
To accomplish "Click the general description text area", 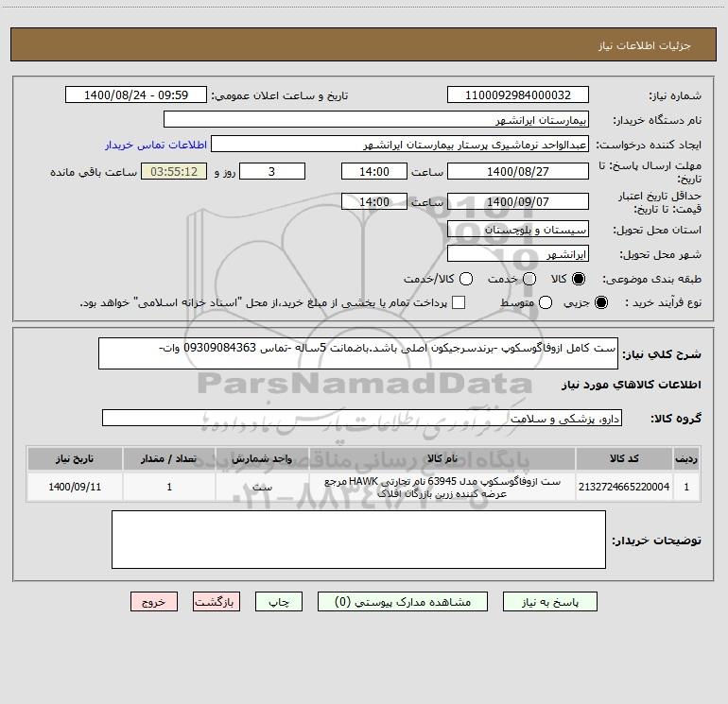I will click(358, 353).
